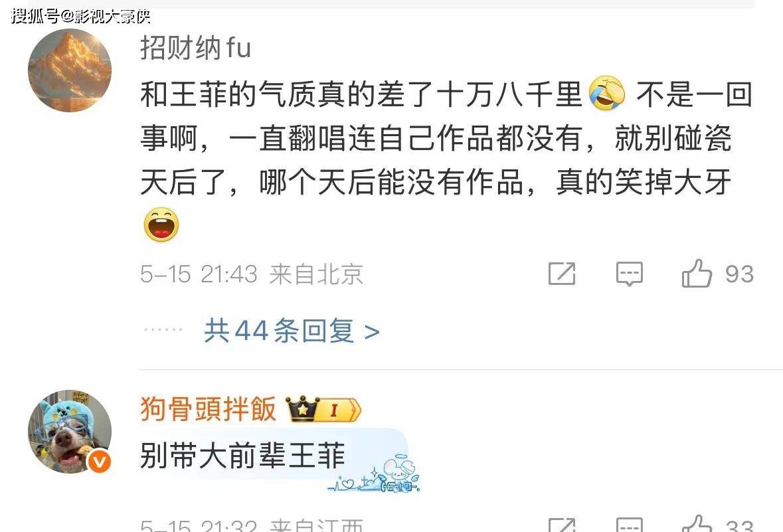Click the username 招财纳fu

pos(195,48)
